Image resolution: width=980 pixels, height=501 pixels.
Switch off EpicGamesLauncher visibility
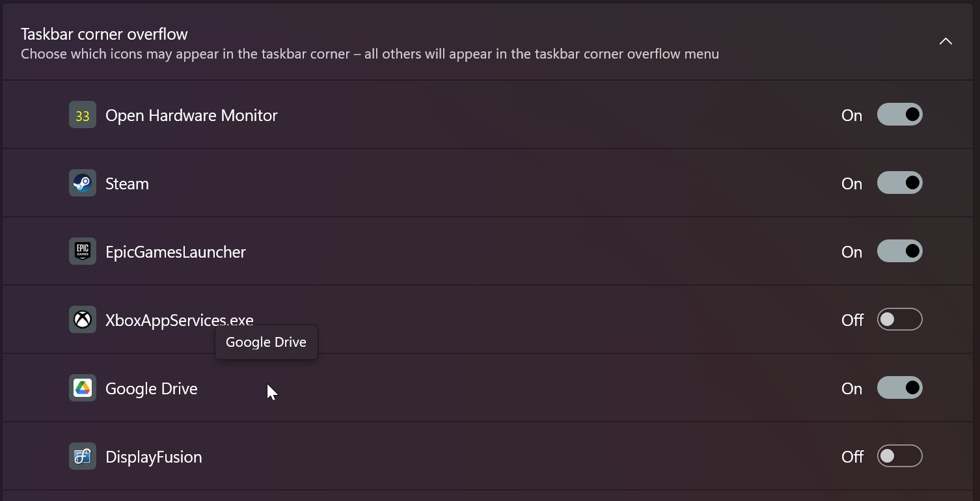click(x=900, y=251)
